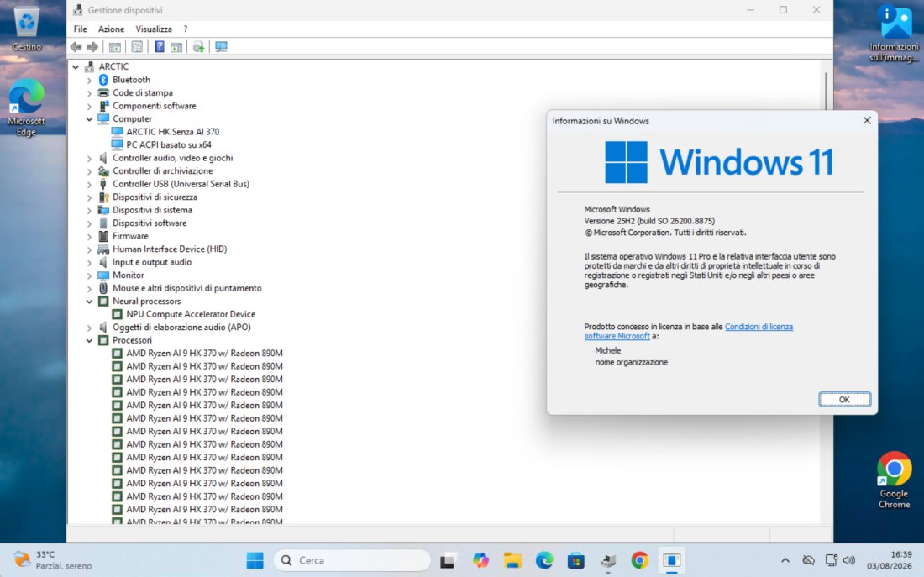Select the Bluetooth category icon

coord(103,80)
